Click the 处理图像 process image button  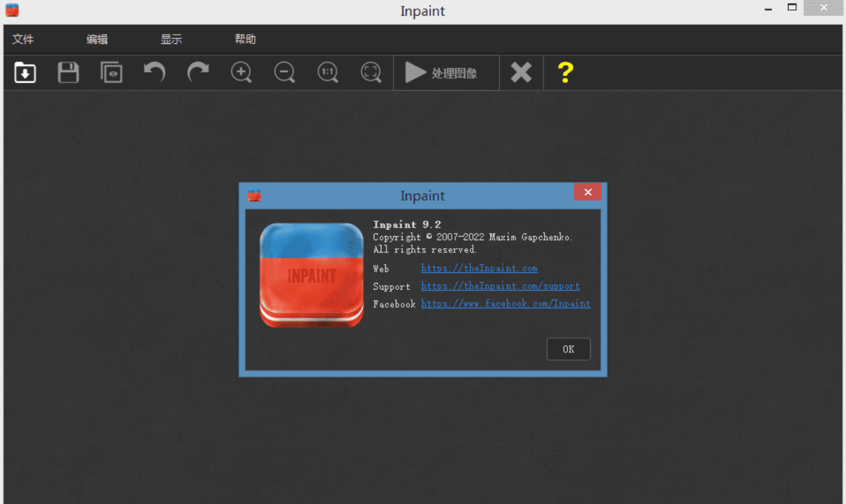tap(441, 73)
